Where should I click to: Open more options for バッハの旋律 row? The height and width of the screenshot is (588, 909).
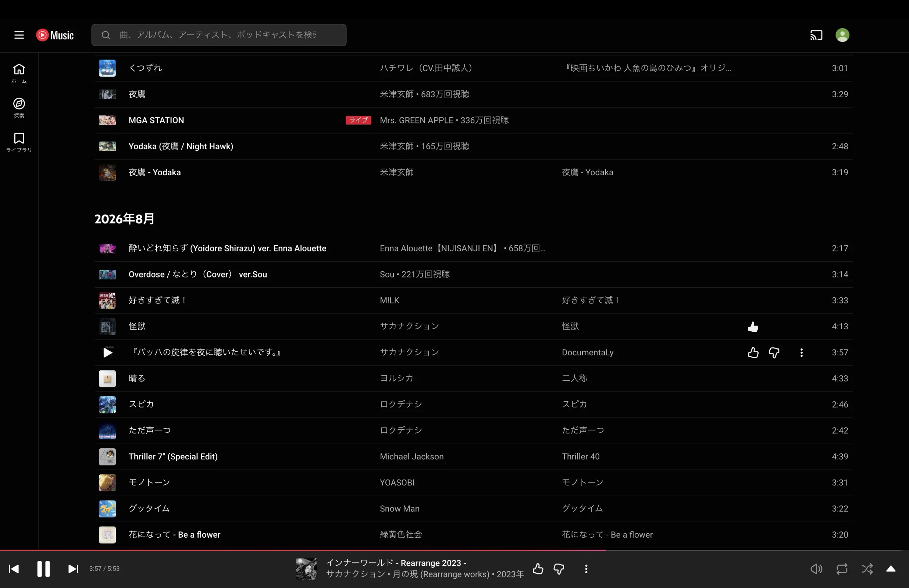(x=801, y=352)
